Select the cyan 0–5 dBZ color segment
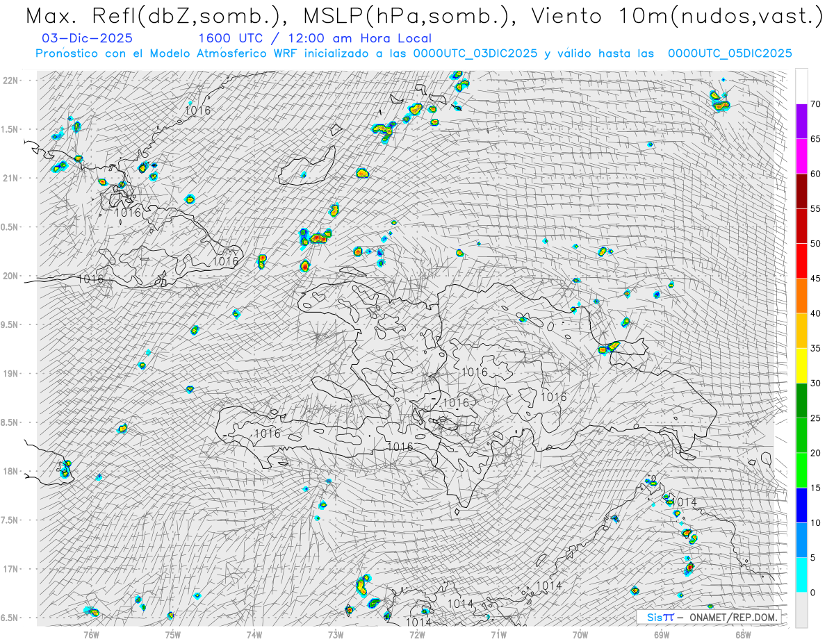This screenshot has width=834, height=644. (x=801, y=575)
